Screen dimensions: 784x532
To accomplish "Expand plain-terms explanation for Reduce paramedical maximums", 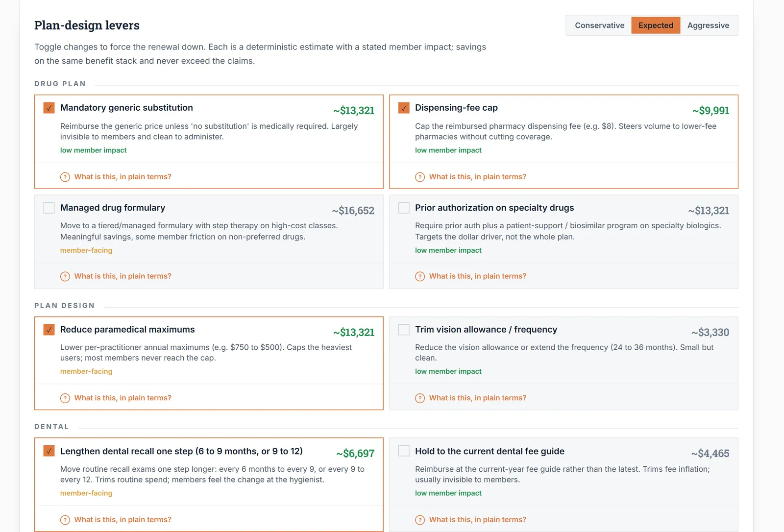I will tap(122, 398).
